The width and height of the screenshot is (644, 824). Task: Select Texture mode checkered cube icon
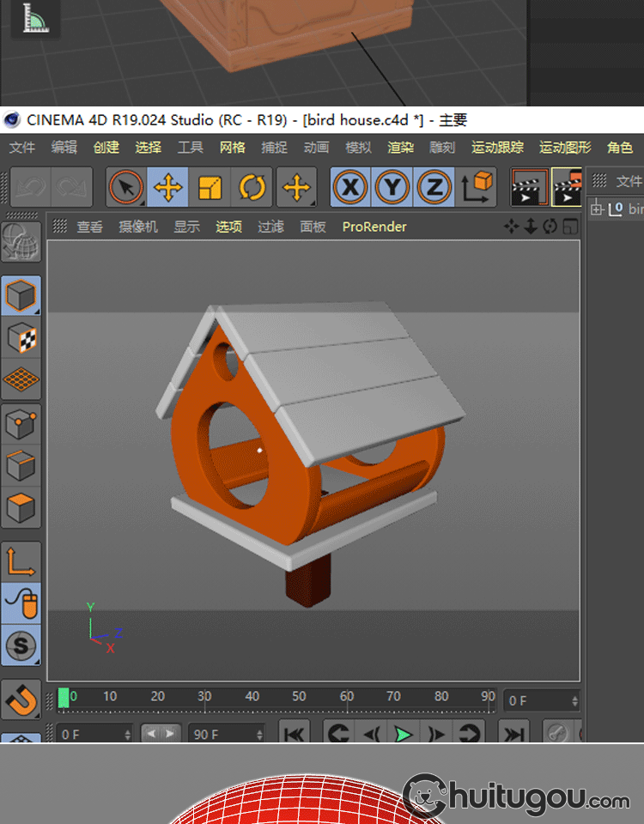point(21,338)
